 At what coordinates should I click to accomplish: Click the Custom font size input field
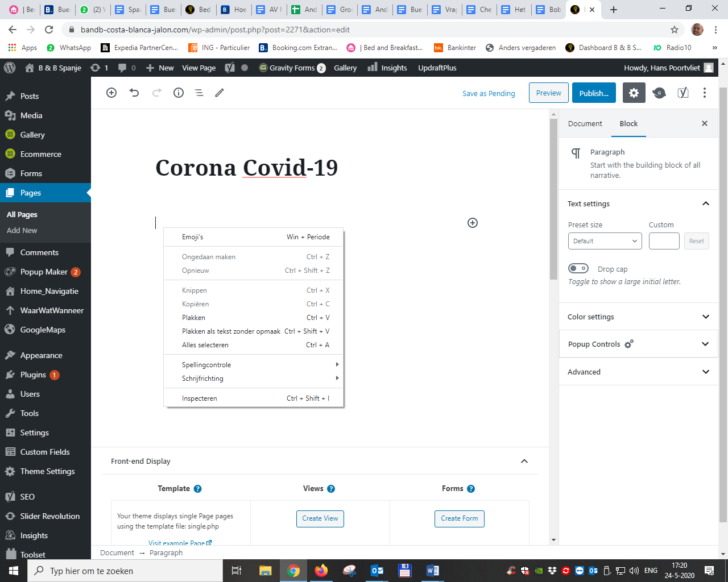coord(664,241)
